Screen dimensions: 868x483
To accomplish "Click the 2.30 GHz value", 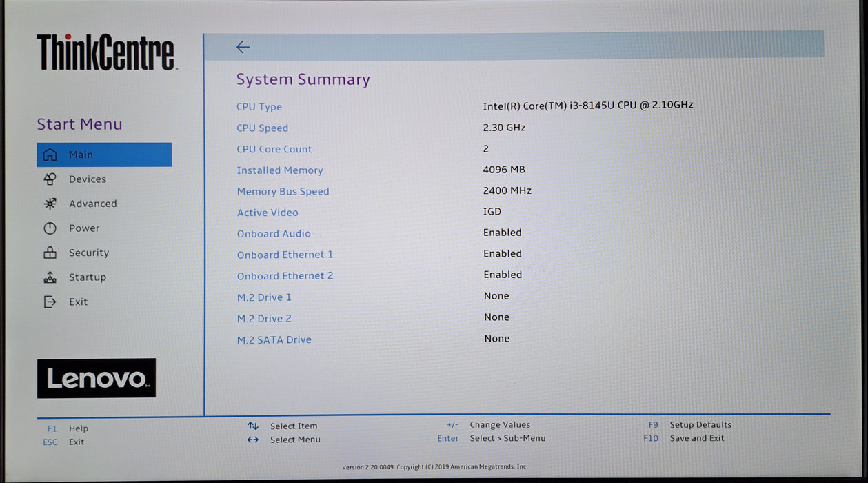I will click(x=505, y=128).
